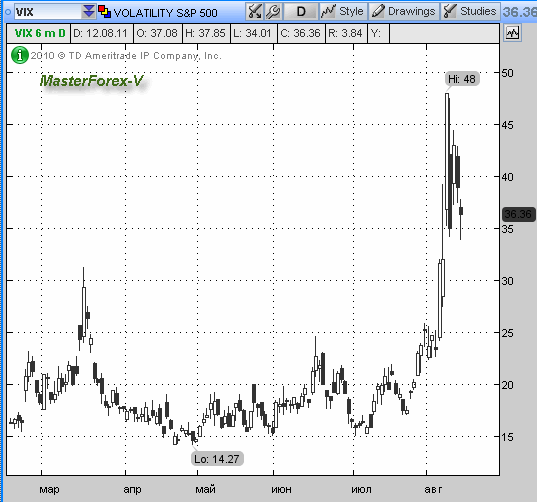
Task: Click the 36.36 current price marker
Action: [x=518, y=214]
